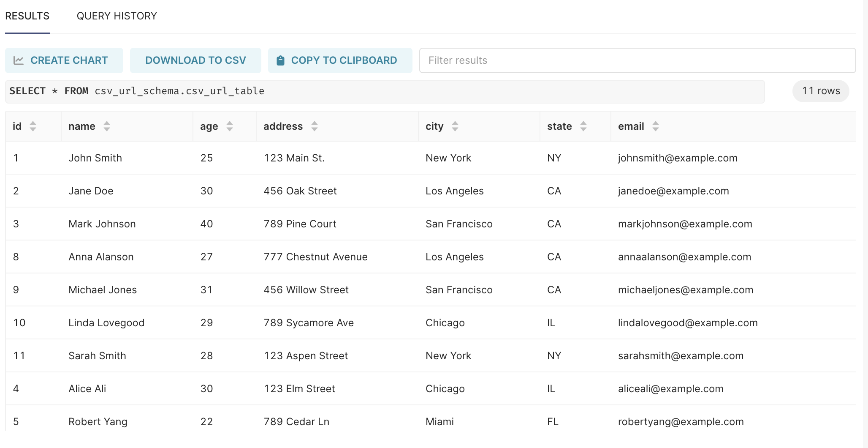Sort rows with the name column arrows
The width and height of the screenshot is (868, 448).
coord(107,126)
